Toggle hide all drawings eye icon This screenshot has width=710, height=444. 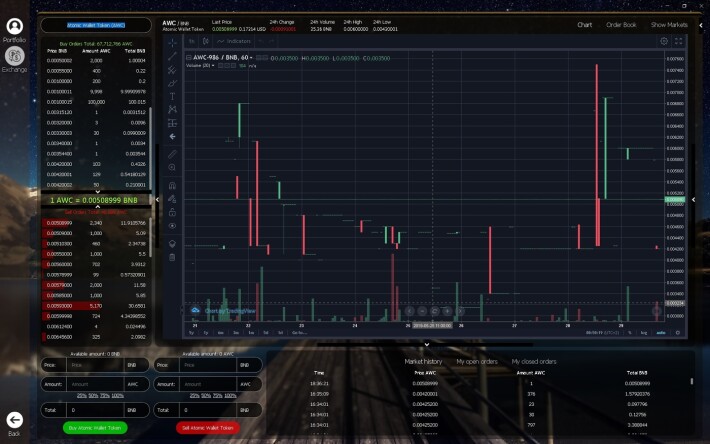point(173,226)
